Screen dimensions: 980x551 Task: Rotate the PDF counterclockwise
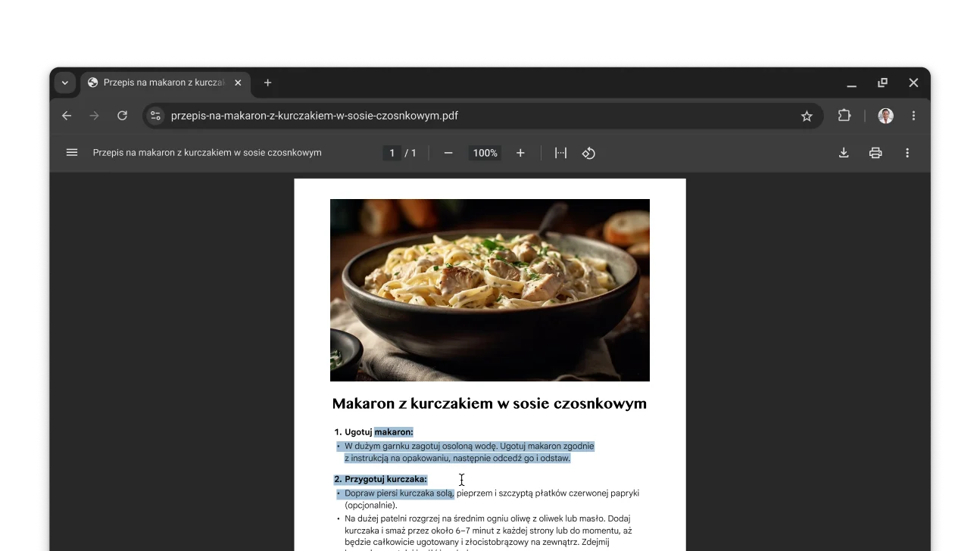589,152
